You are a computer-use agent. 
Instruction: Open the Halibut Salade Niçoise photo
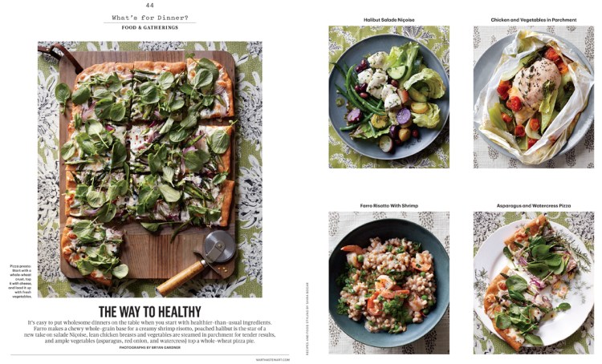click(389, 97)
